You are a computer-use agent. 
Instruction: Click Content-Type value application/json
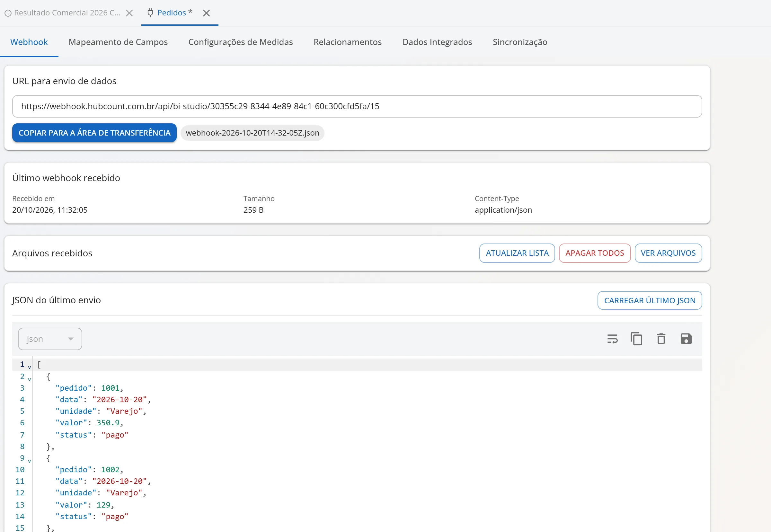pyautogui.click(x=503, y=210)
